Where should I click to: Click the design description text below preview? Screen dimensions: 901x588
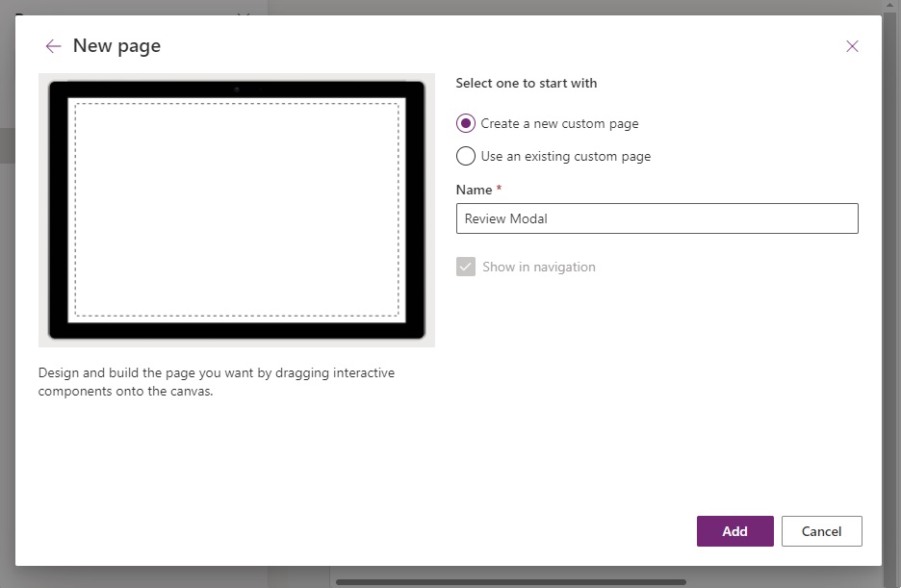[215, 381]
